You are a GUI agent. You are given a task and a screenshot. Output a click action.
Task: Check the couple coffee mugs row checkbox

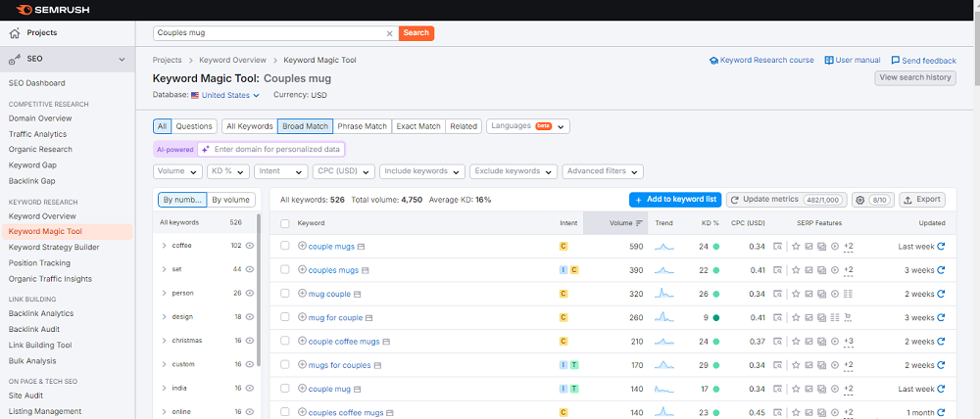285,341
